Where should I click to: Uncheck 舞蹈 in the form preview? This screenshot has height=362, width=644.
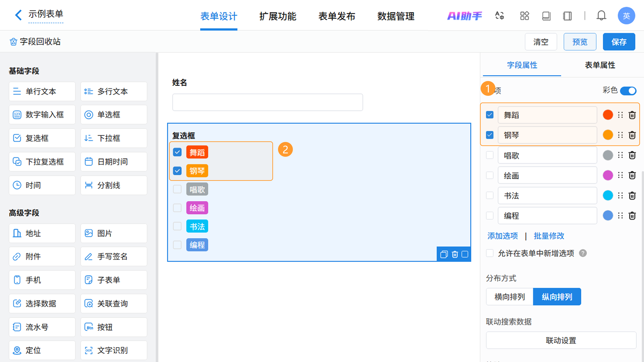(x=177, y=152)
